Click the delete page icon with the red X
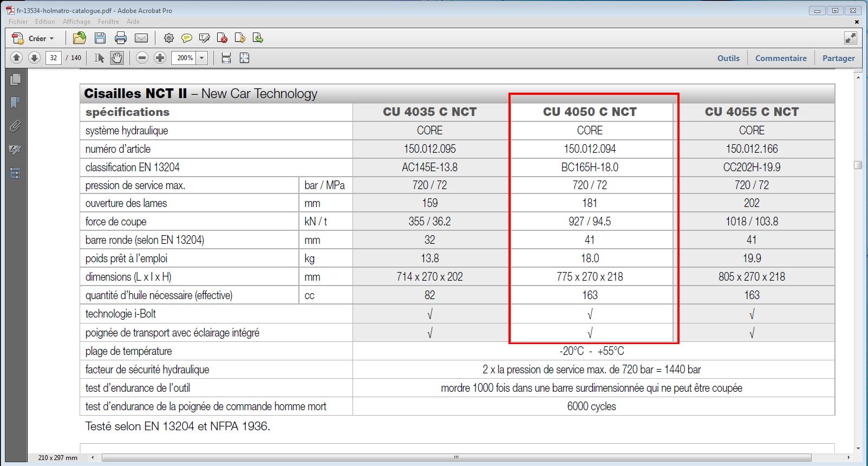Viewport: 868px width, 466px height. click(222, 38)
